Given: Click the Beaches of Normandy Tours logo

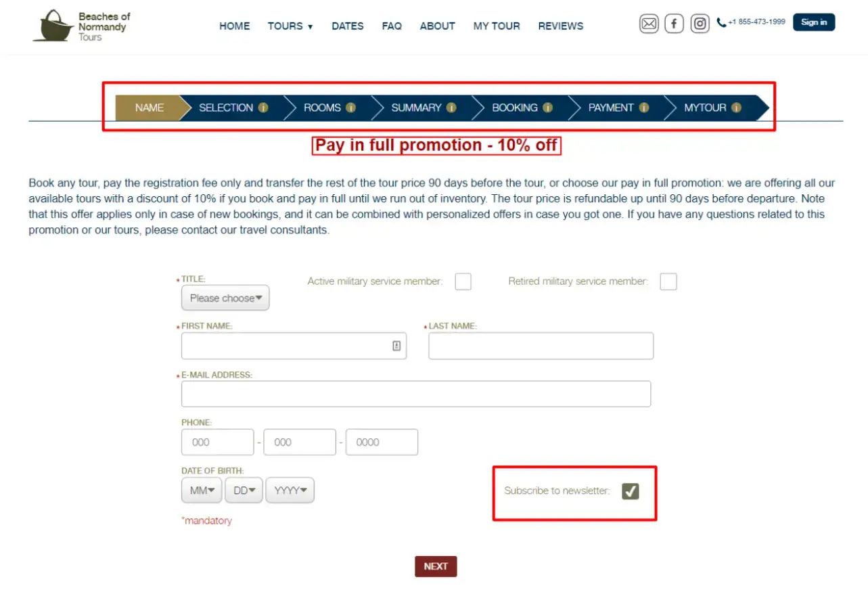Looking at the screenshot, I should 81,26.
